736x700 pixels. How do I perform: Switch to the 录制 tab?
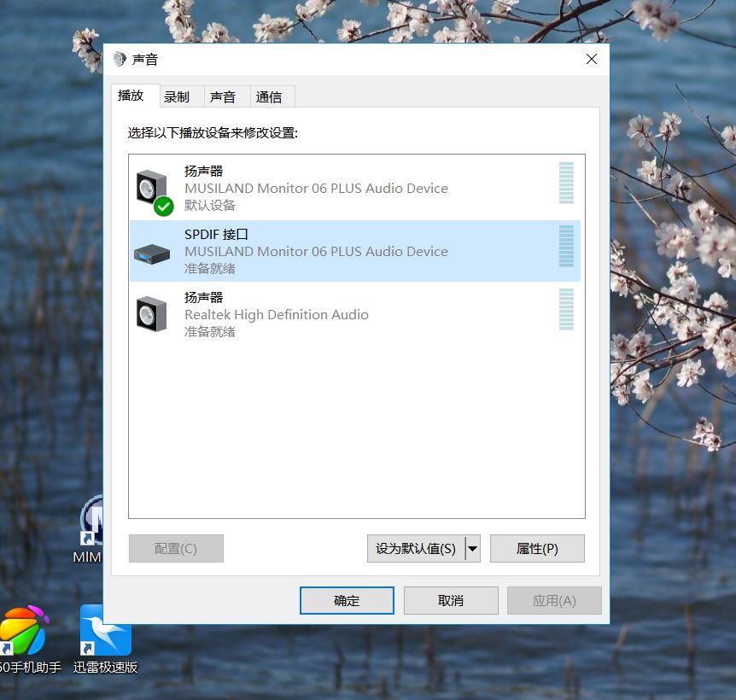point(177,97)
